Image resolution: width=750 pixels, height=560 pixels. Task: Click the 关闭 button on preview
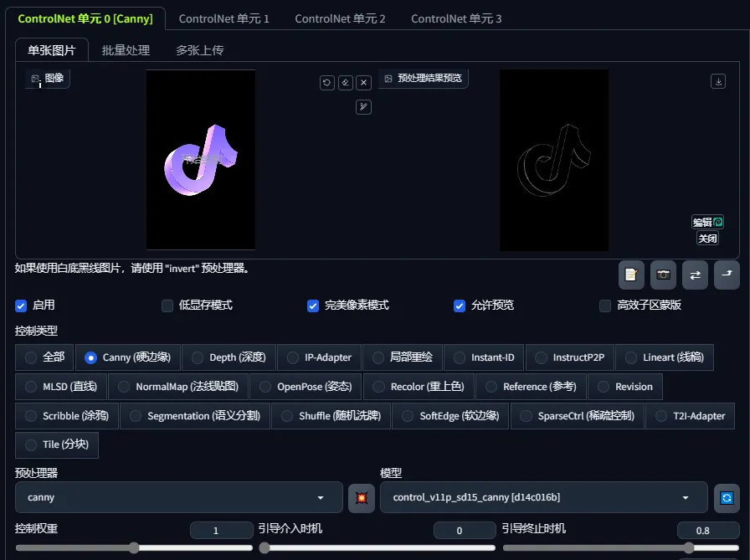click(707, 239)
